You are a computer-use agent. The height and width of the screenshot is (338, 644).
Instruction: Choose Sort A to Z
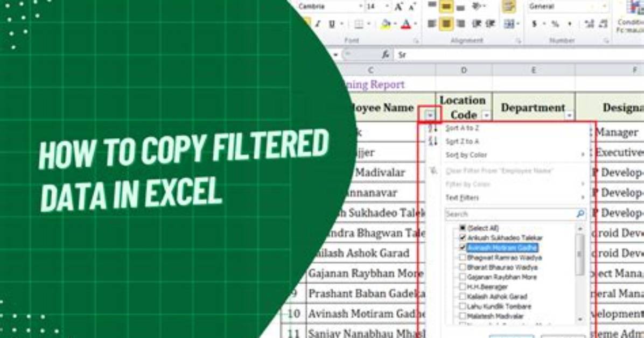[462, 128]
